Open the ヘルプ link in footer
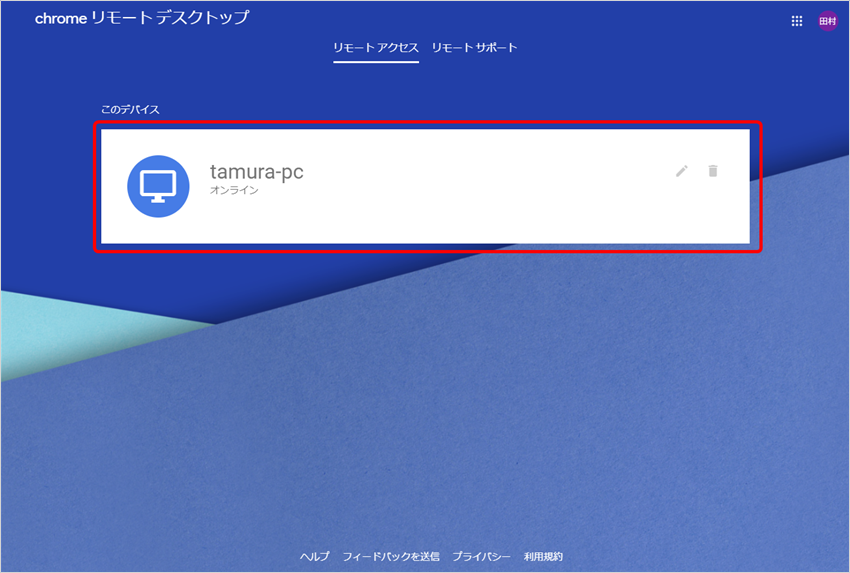 click(314, 556)
